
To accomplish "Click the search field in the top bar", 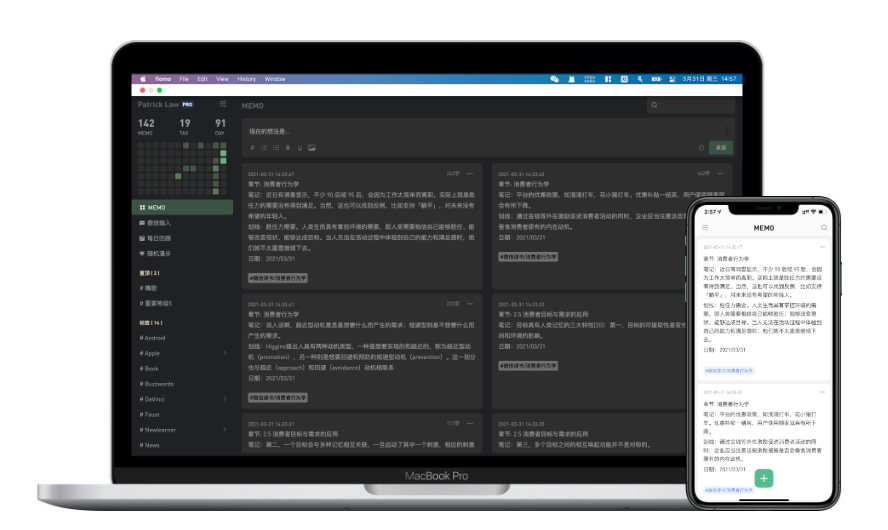I will click(691, 105).
